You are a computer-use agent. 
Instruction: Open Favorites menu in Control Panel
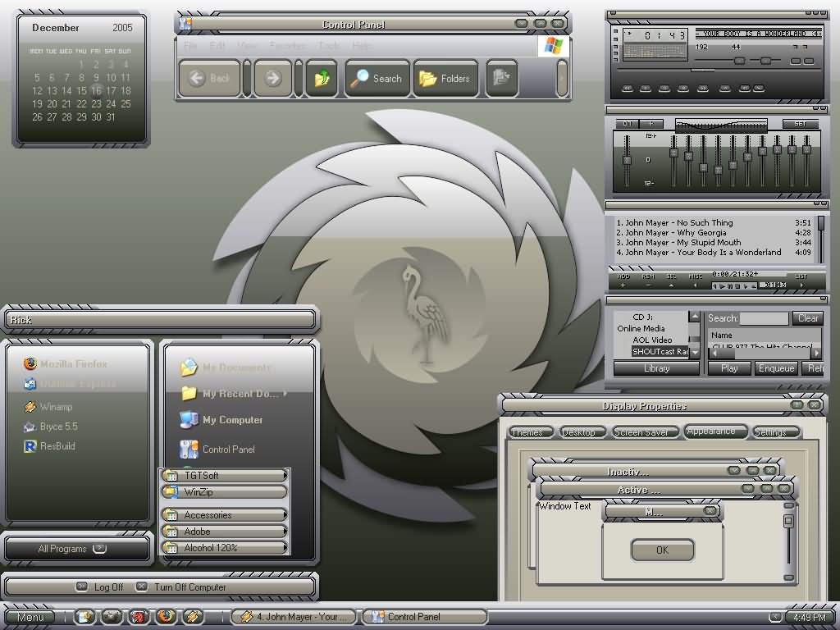pos(286,46)
